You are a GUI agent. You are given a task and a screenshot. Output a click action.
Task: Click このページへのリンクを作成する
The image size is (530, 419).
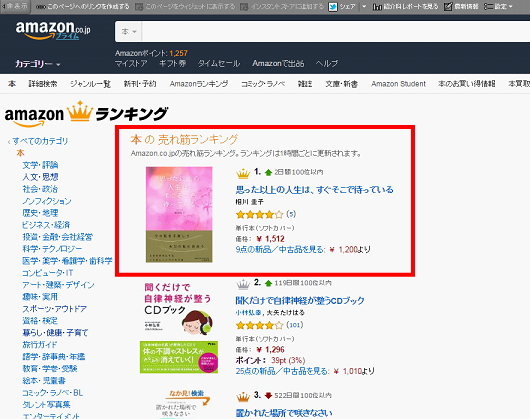(x=82, y=6)
